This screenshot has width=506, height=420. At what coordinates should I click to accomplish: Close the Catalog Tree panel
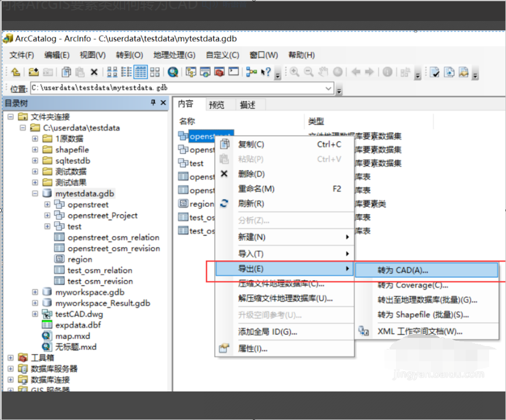click(163, 103)
